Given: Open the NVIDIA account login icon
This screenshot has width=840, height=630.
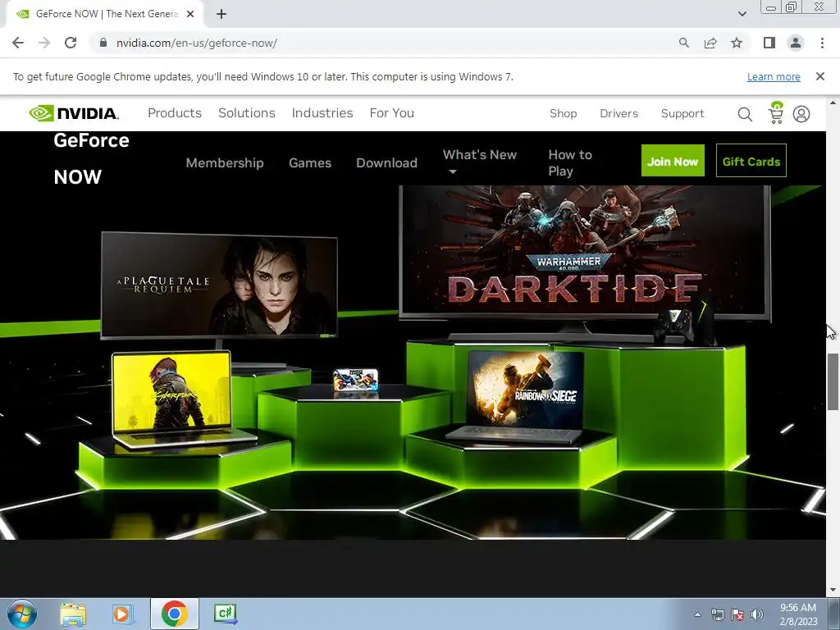Looking at the screenshot, I should (801, 113).
